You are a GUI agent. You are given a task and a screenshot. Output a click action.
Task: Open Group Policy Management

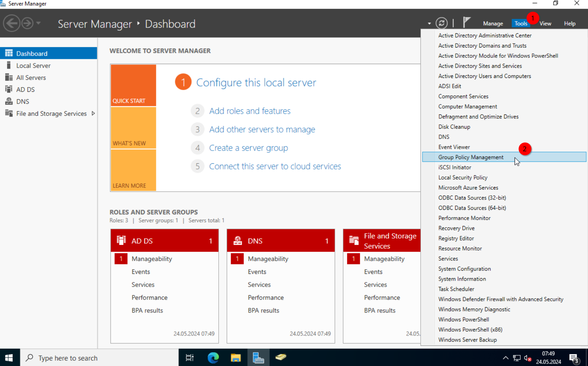click(504, 157)
